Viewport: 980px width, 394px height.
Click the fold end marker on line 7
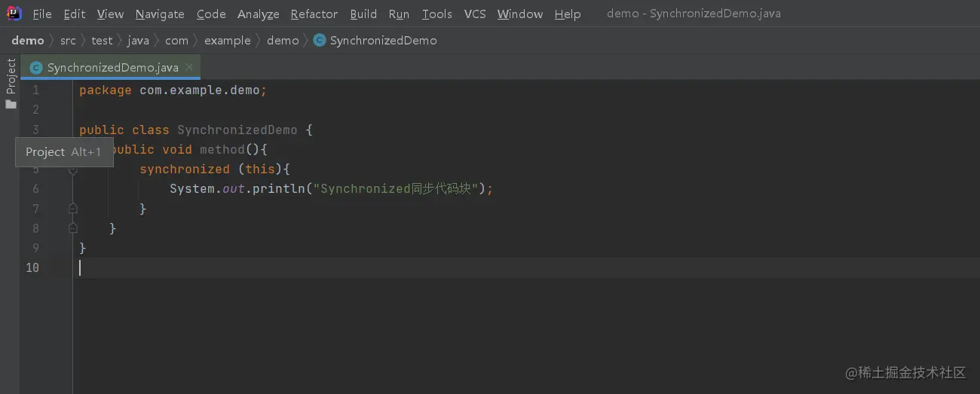(x=73, y=209)
